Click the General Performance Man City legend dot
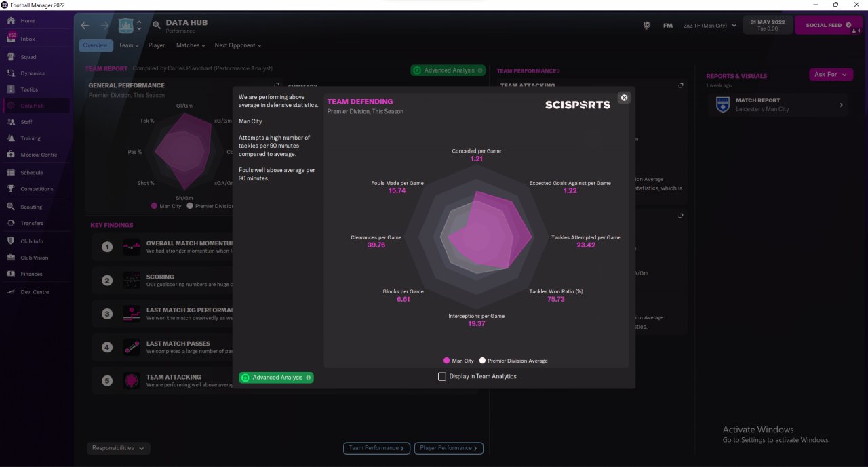Screen dimensions: 868x467 pos(155,205)
